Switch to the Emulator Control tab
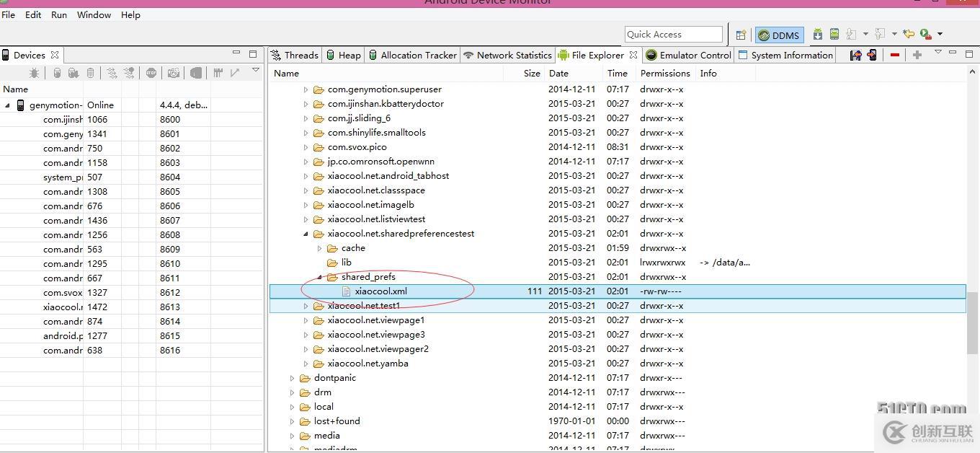Image resolution: width=980 pixels, height=453 pixels. click(x=688, y=55)
